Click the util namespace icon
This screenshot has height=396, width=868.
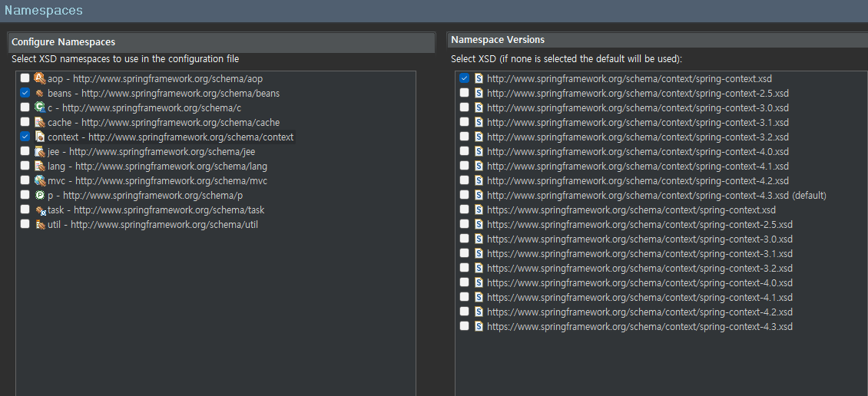39,224
